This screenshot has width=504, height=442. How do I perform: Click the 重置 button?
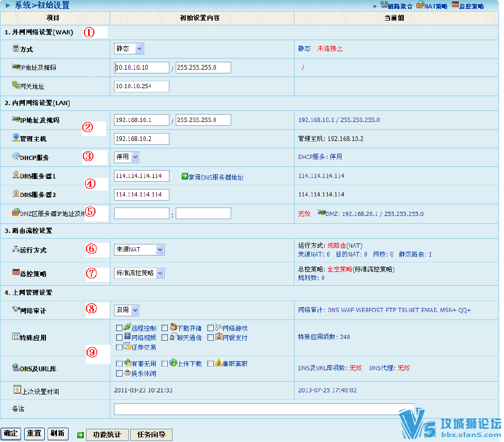34,434
